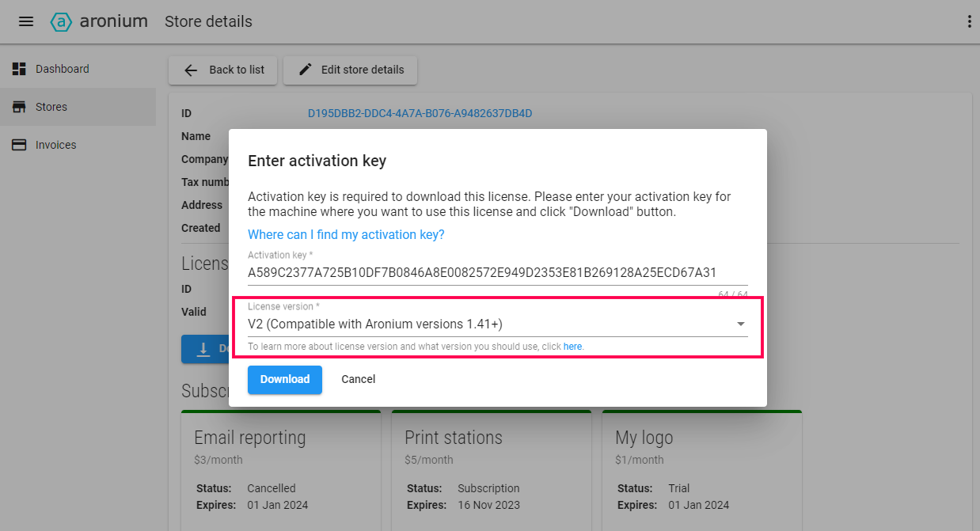Open the License version dropdown
980x531 pixels.
click(497, 324)
